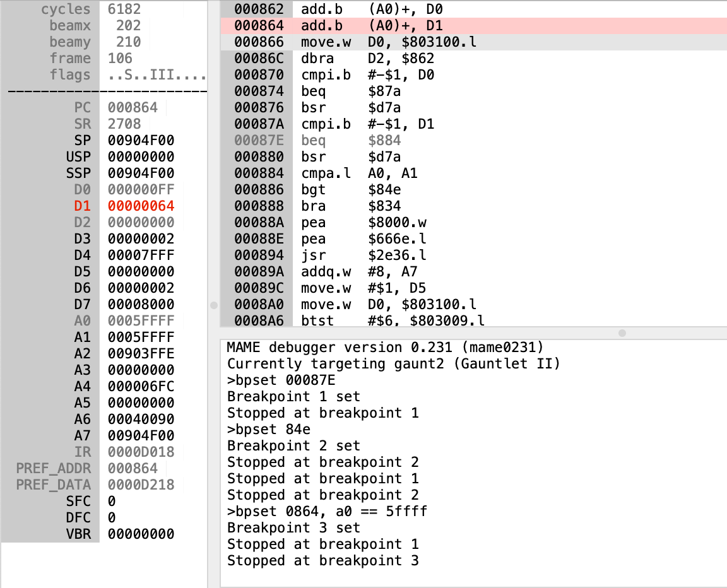Viewport: 727px width, 588px height.
Task: Edit the VBR register value
Action: pos(141,534)
